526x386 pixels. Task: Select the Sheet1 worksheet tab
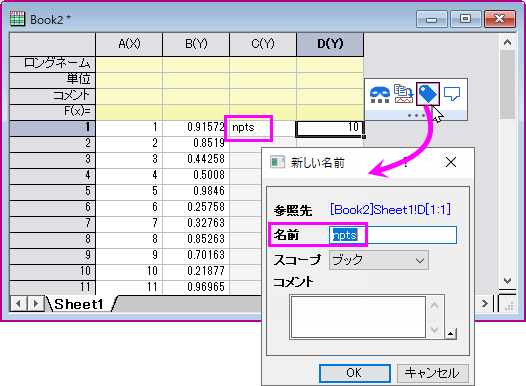pos(79,304)
